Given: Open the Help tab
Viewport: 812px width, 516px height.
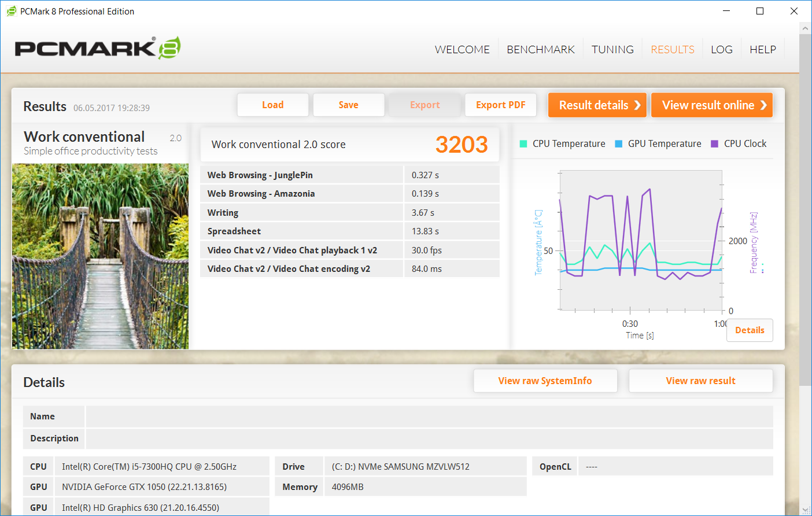Looking at the screenshot, I should (762, 50).
